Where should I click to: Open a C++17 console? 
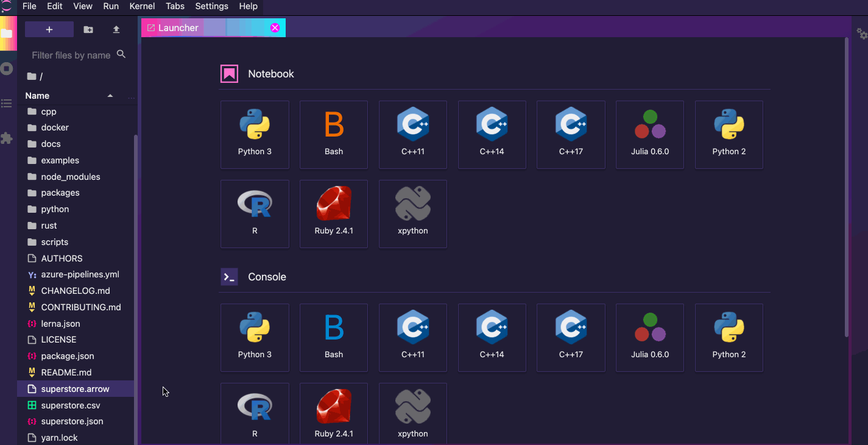pyautogui.click(x=571, y=338)
